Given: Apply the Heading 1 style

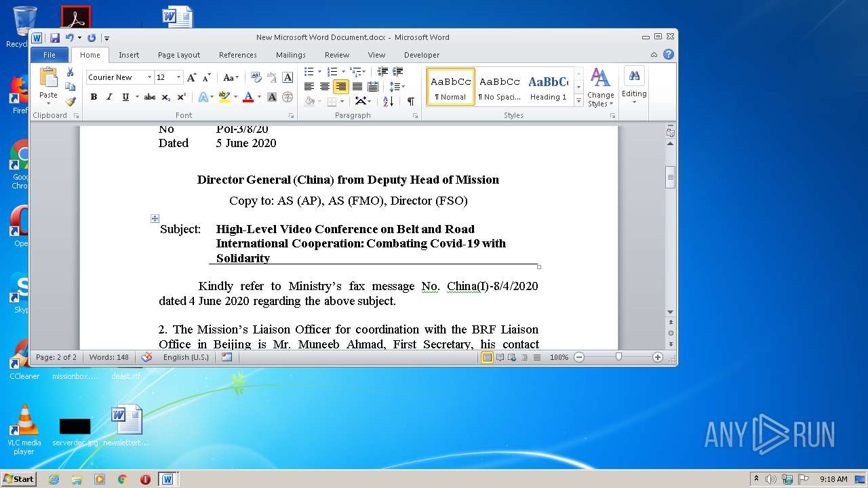Looking at the screenshot, I should coord(548,87).
